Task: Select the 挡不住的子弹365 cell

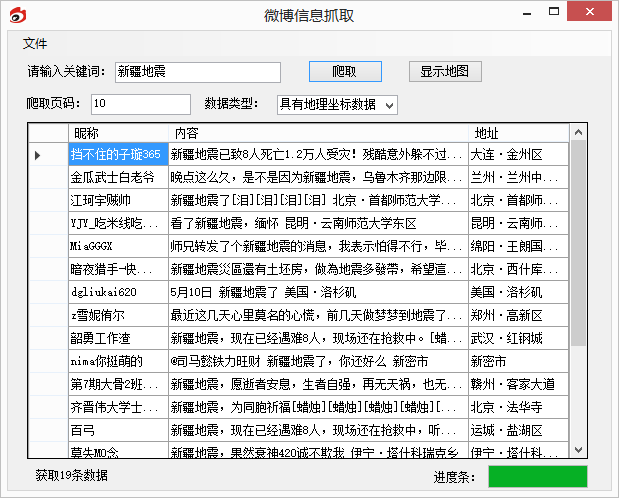Action: (x=116, y=155)
